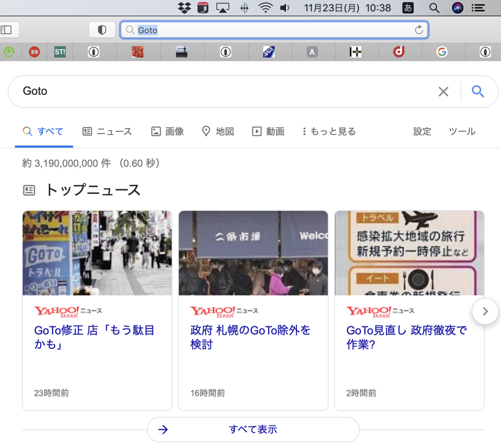Click the Yahoo! ニュース logo on third card
501x448 pixels.
coord(380,311)
